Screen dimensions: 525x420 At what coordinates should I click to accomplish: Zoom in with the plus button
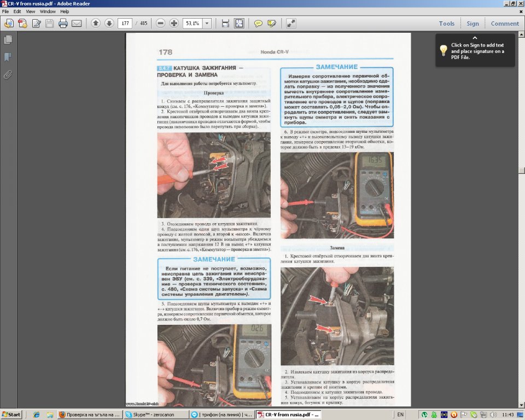(x=174, y=24)
